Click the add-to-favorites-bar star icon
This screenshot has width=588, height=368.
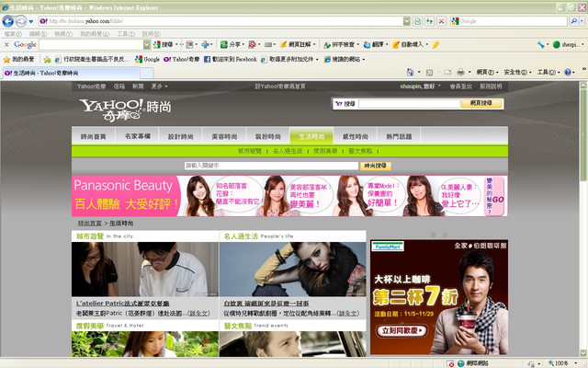coord(47,59)
